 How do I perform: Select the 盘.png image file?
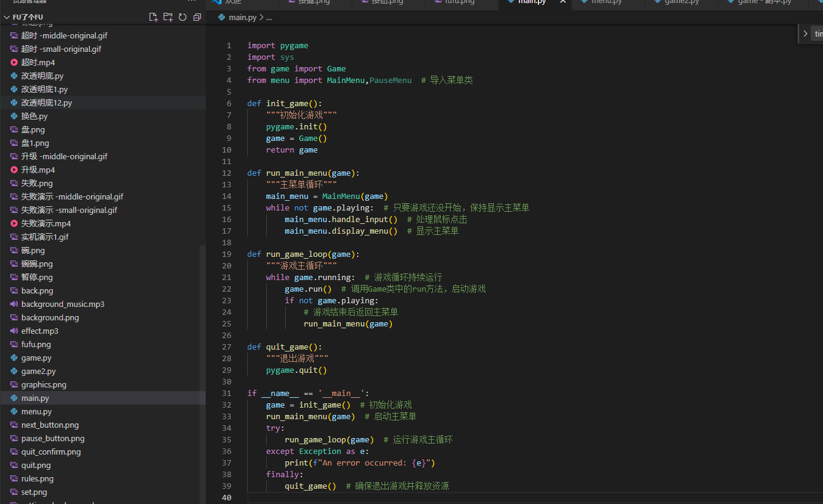pyautogui.click(x=103, y=129)
